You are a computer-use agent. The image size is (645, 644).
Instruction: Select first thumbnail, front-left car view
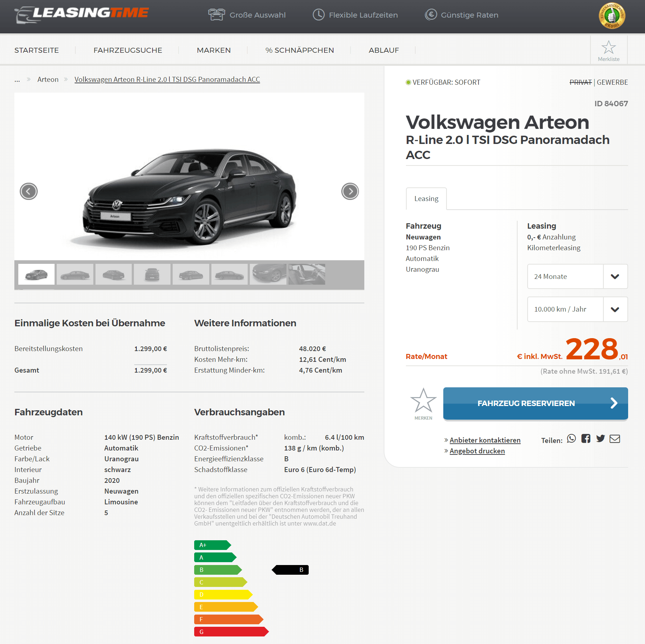click(x=36, y=274)
